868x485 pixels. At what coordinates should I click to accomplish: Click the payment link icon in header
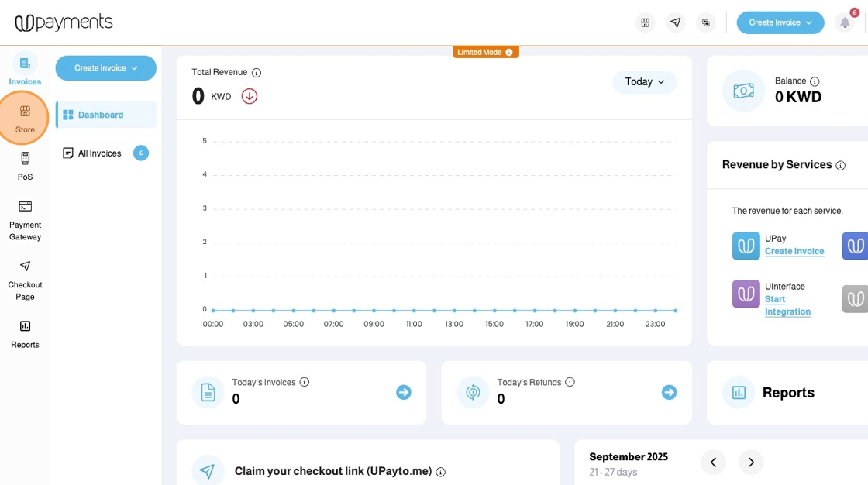click(x=706, y=22)
